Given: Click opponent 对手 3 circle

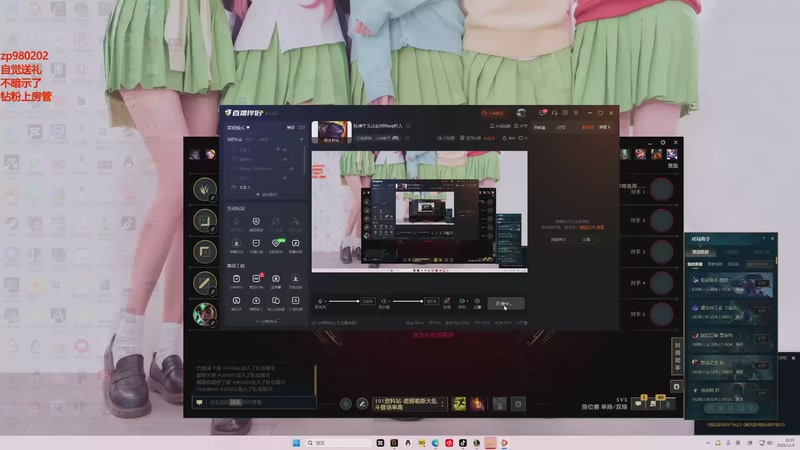Looking at the screenshot, I should coord(662,252).
